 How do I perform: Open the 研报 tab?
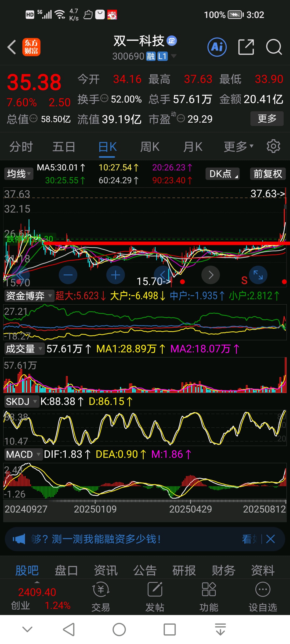coord(184,570)
